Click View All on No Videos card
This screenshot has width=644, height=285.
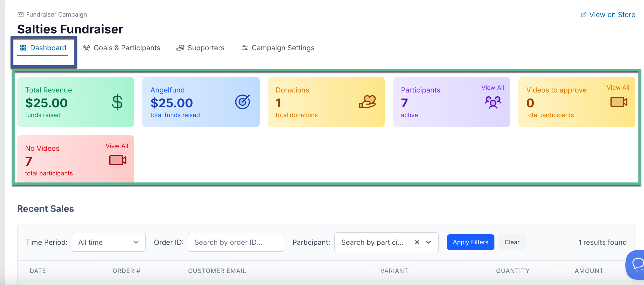coord(117,146)
